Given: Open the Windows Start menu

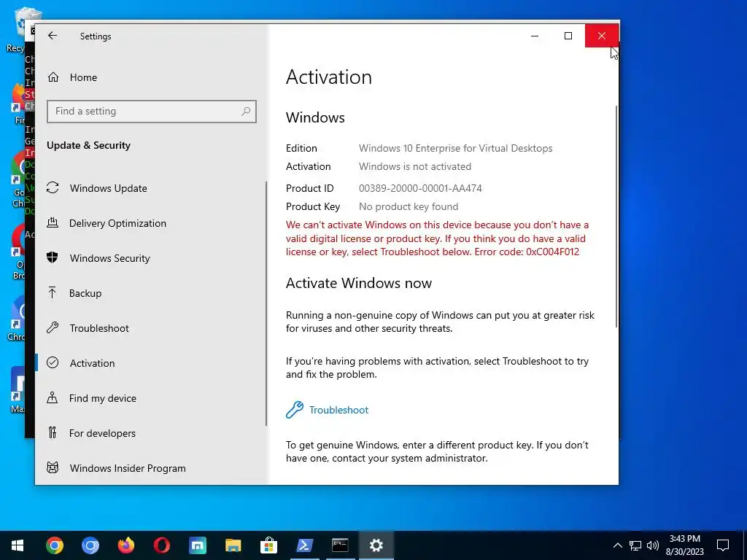Looking at the screenshot, I should 18,545.
